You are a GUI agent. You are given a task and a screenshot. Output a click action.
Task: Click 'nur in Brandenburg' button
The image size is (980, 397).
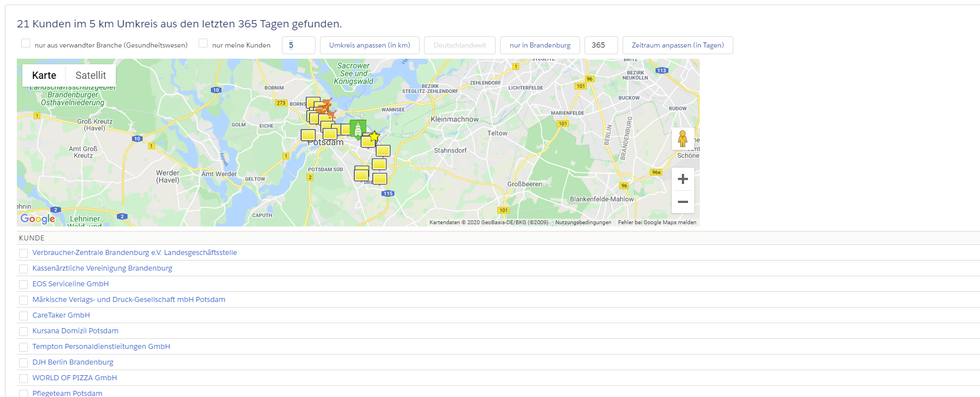point(540,45)
